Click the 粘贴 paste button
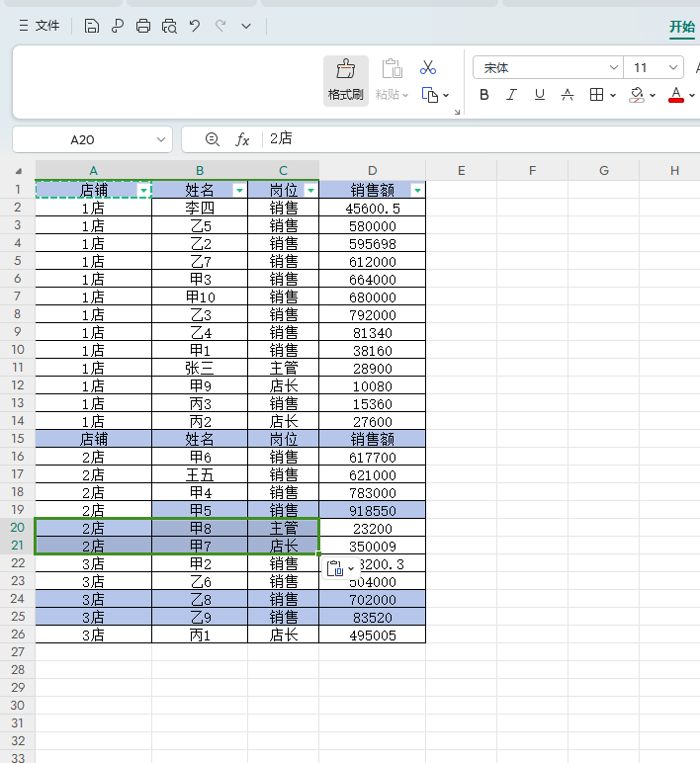Viewport: 700px width, 763px height. tap(392, 80)
